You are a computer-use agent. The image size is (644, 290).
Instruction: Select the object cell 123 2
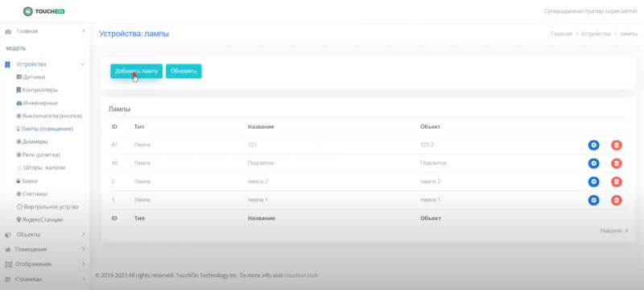[427, 145]
